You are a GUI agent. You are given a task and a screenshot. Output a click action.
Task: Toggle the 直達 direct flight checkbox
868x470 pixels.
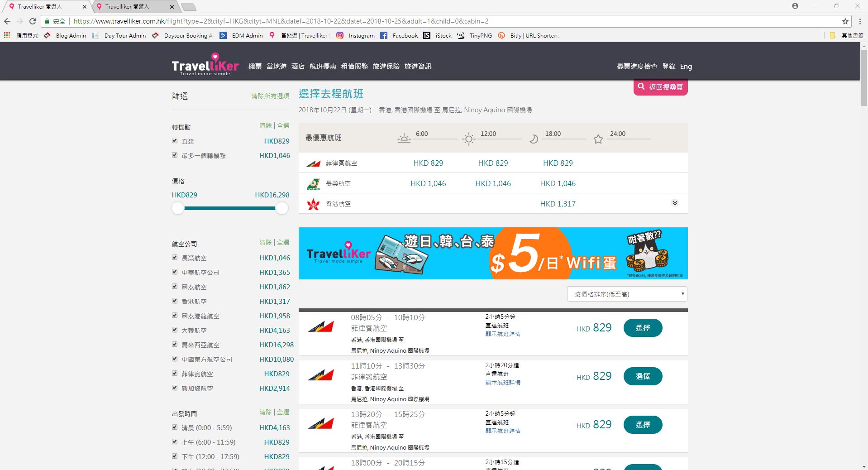(175, 141)
